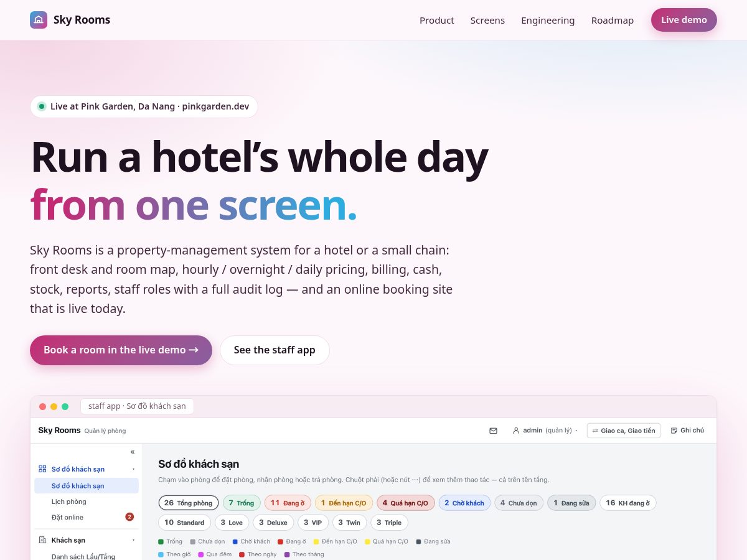Open the Live at Pink Garden pill link
The image size is (747, 560).
click(x=144, y=106)
